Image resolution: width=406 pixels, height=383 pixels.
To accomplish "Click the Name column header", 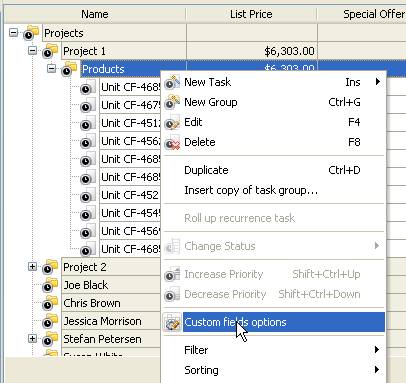I will click(x=95, y=14).
